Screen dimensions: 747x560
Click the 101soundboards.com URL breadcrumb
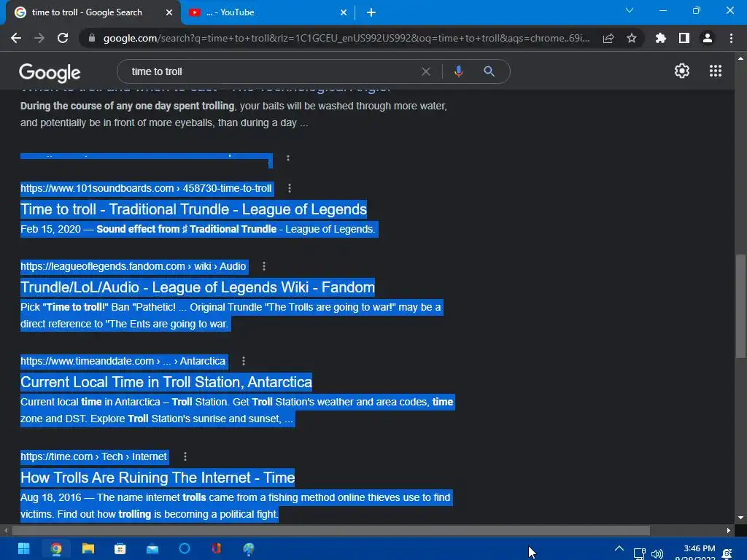point(146,188)
